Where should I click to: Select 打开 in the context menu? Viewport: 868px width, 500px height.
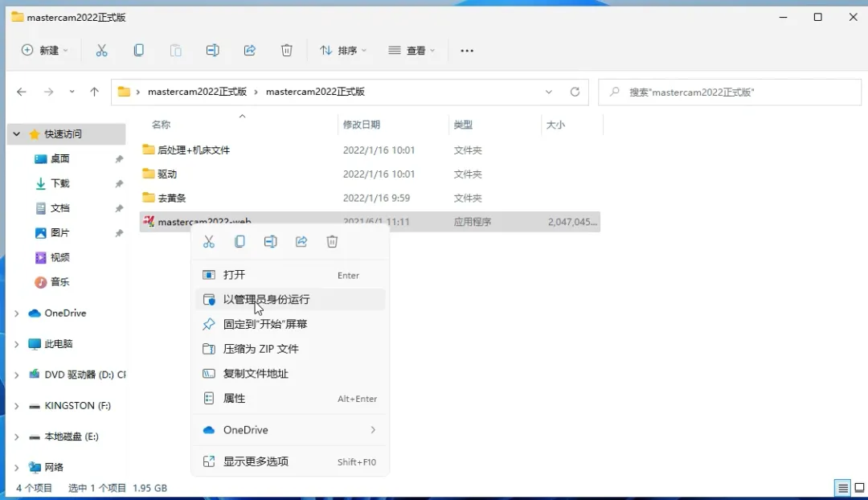tap(290, 275)
